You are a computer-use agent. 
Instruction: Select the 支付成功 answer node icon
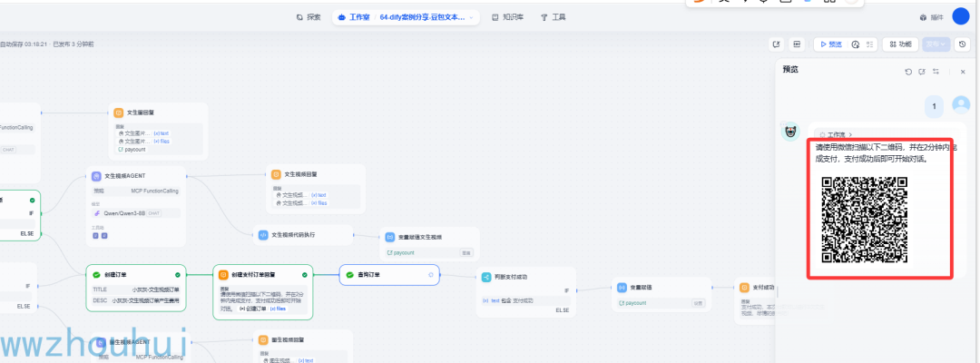[x=744, y=288]
